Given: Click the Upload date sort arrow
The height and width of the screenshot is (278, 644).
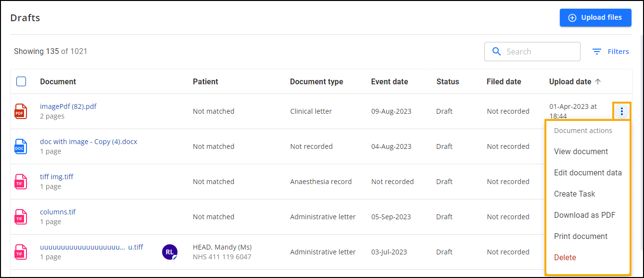Looking at the screenshot, I should tap(598, 82).
